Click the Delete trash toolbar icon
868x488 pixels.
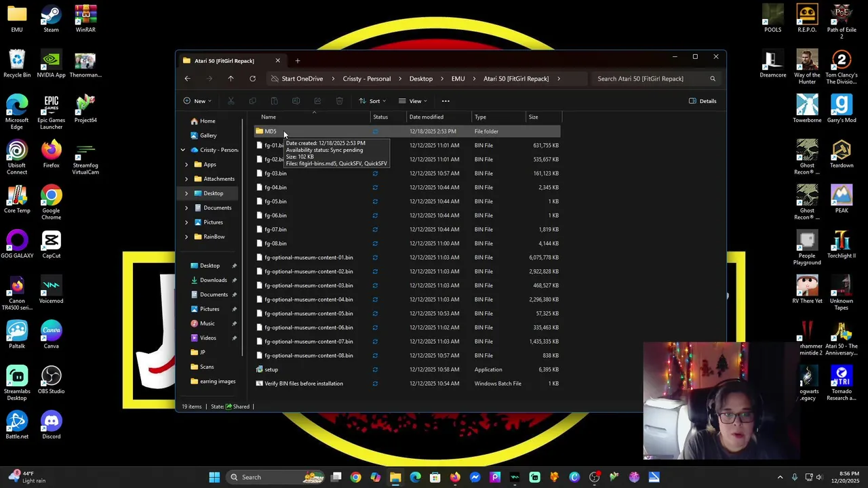(x=339, y=101)
